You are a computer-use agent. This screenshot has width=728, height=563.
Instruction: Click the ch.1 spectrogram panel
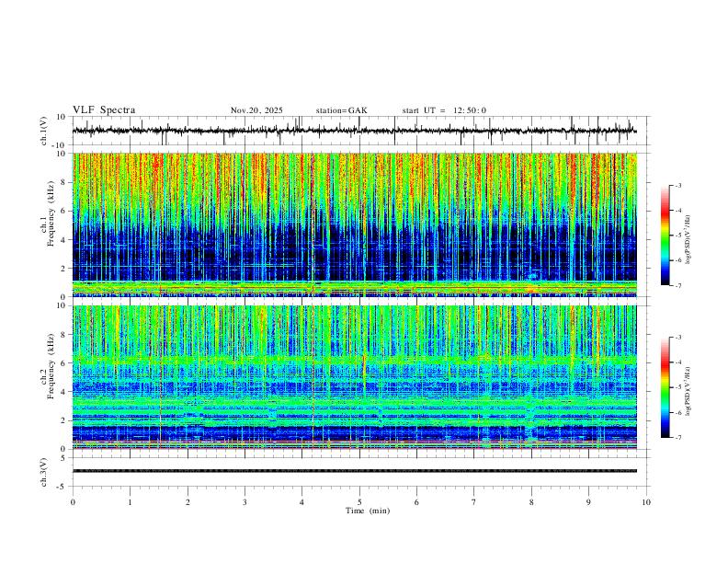coord(355,224)
